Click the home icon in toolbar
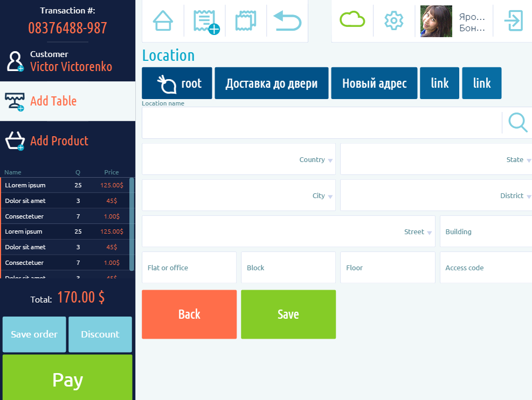 click(x=163, y=21)
